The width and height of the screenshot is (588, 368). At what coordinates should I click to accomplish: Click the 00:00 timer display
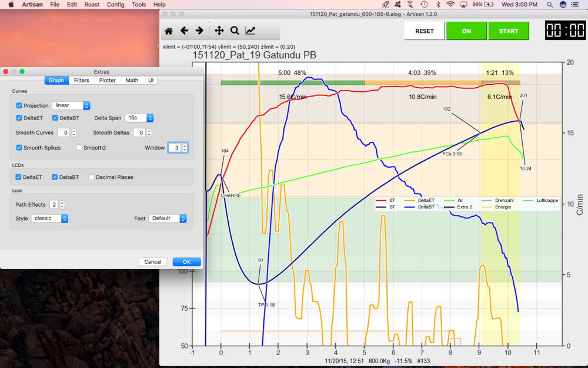[x=565, y=30]
